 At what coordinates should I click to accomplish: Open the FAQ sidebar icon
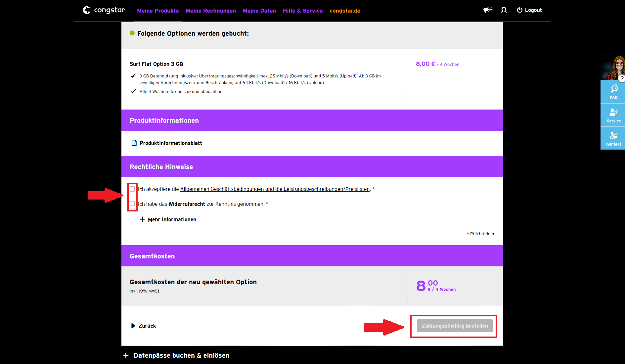coord(614,92)
